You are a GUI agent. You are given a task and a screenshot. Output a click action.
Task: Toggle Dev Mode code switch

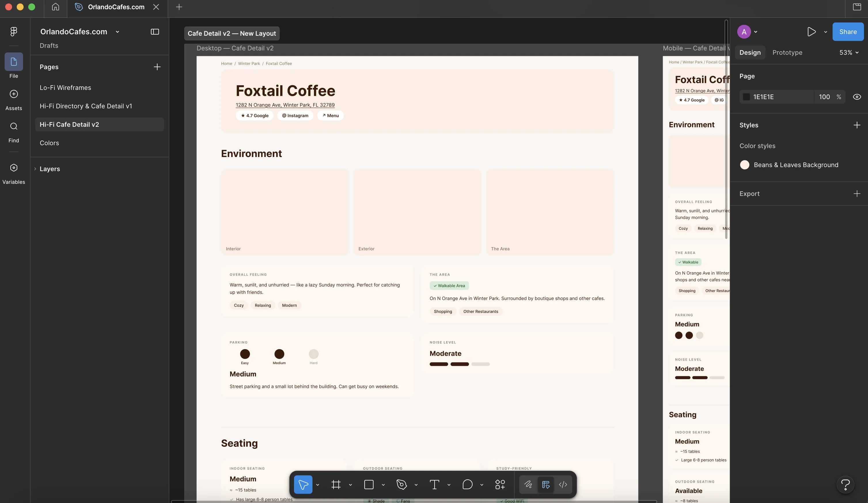pos(563,484)
